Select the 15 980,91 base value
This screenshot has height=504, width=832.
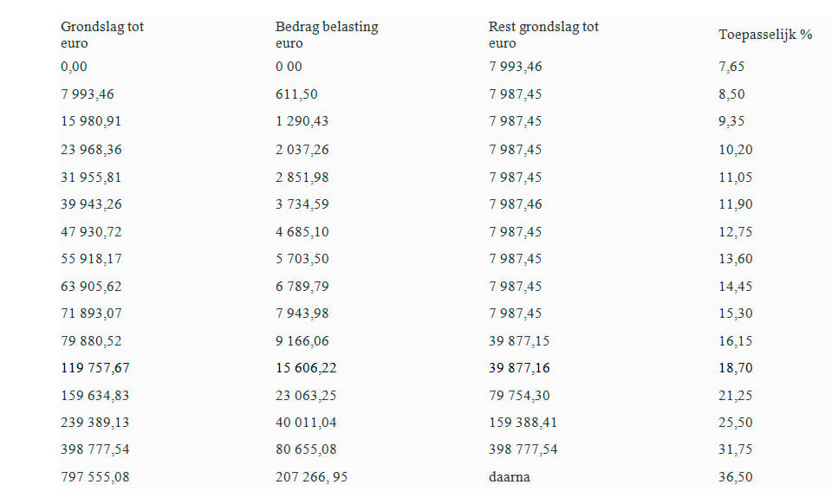pos(91,121)
